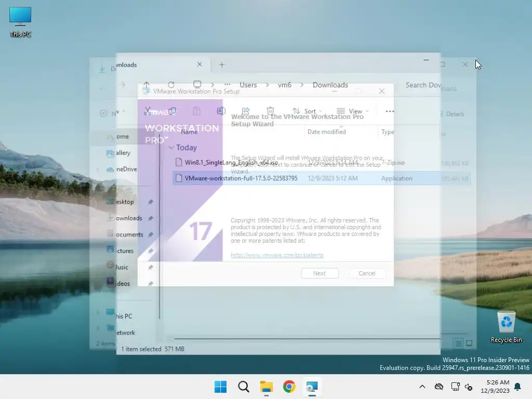This screenshot has width=532, height=399.
Task: Open the Sort dropdown in Explorer
Action: pyautogui.click(x=308, y=111)
